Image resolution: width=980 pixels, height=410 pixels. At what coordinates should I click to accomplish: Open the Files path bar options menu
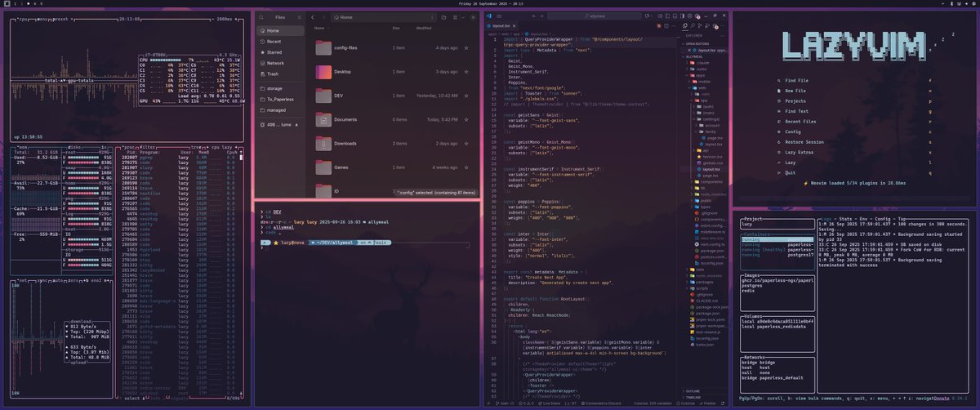432,17
